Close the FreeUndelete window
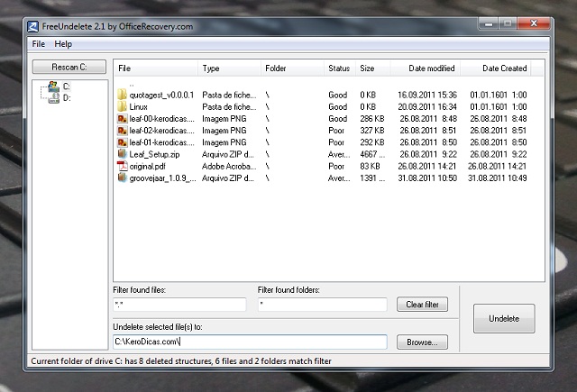 point(534,23)
